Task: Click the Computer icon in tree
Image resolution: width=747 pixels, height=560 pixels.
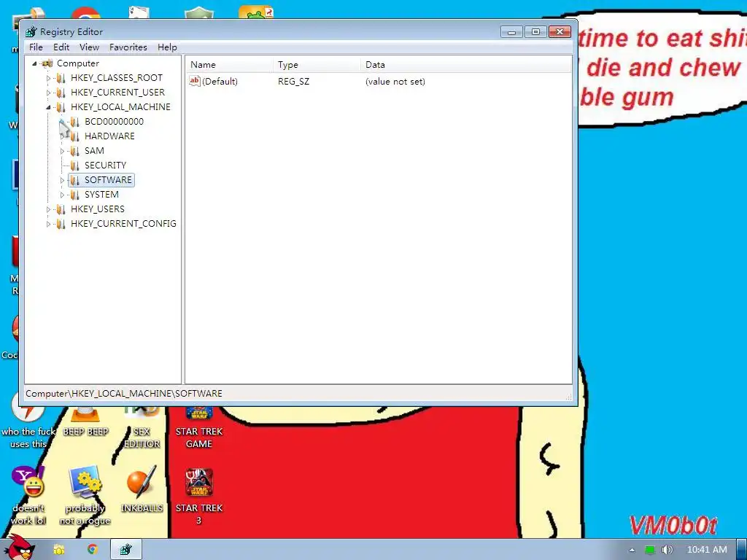Action: [47, 63]
